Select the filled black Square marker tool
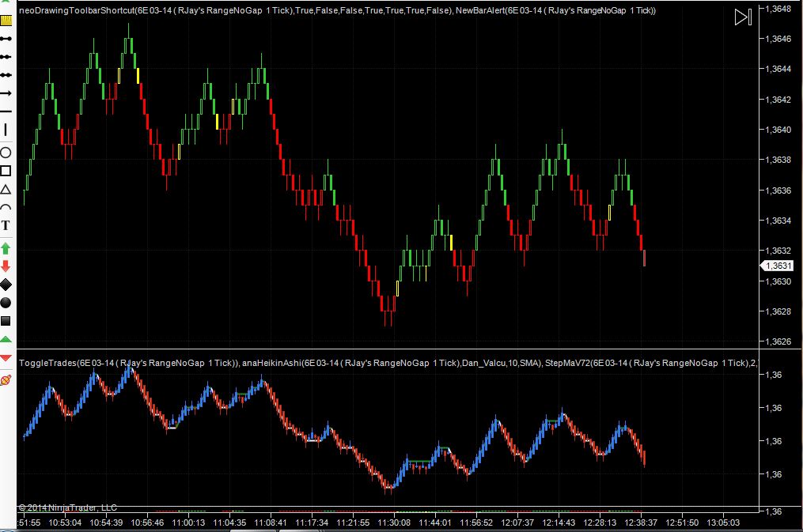The height and width of the screenshot is (532, 803). click(x=6, y=321)
